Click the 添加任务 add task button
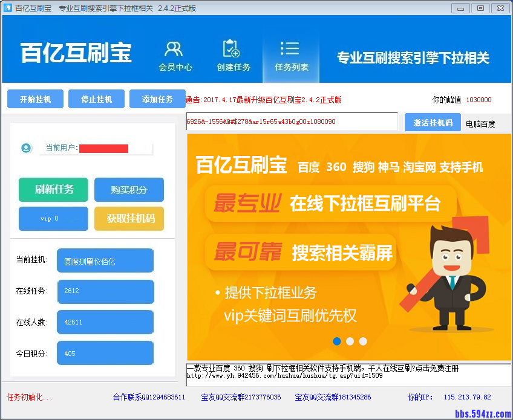513x420 pixels. point(157,99)
